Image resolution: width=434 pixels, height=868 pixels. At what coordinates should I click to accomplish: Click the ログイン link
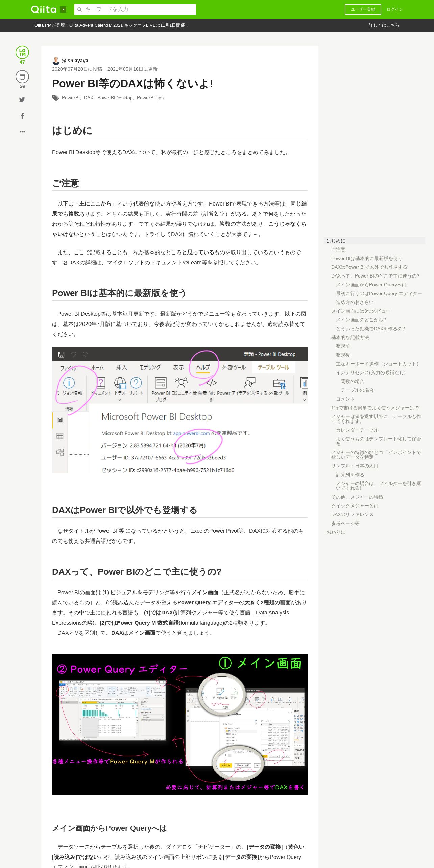[x=395, y=9]
